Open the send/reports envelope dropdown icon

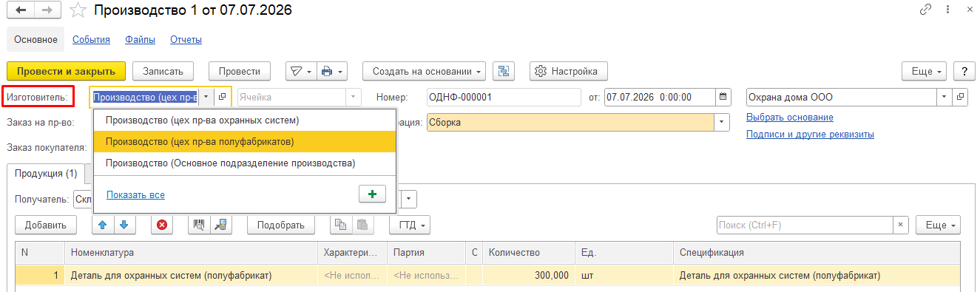300,71
